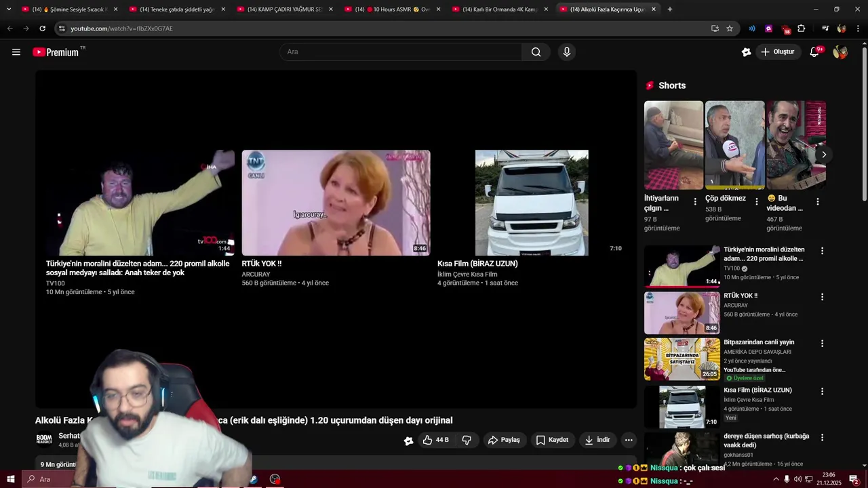
Task: Click the star-shaped icon beside Oluştur
Action: coord(747,52)
